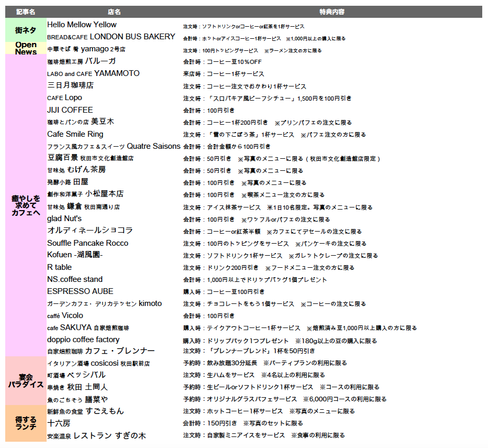Screen dimensions: 488x448
Task: Select the Open News category cell
Action: point(26,48)
